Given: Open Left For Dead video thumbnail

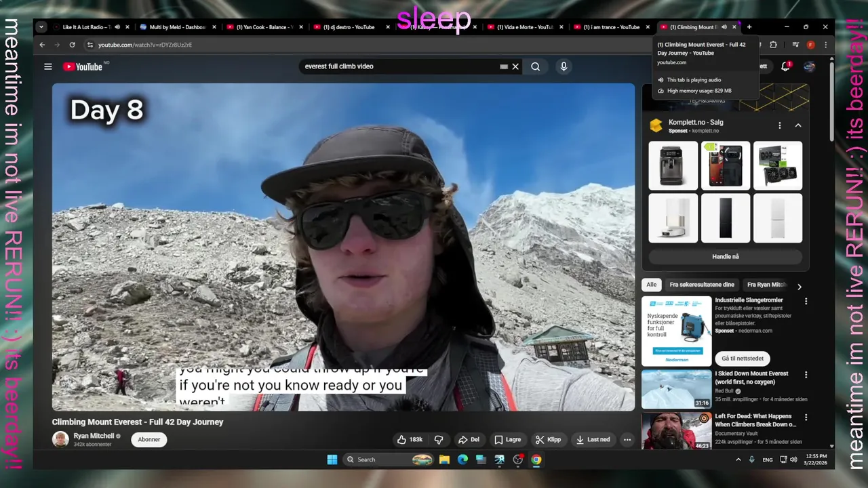Looking at the screenshot, I should click(x=677, y=431).
